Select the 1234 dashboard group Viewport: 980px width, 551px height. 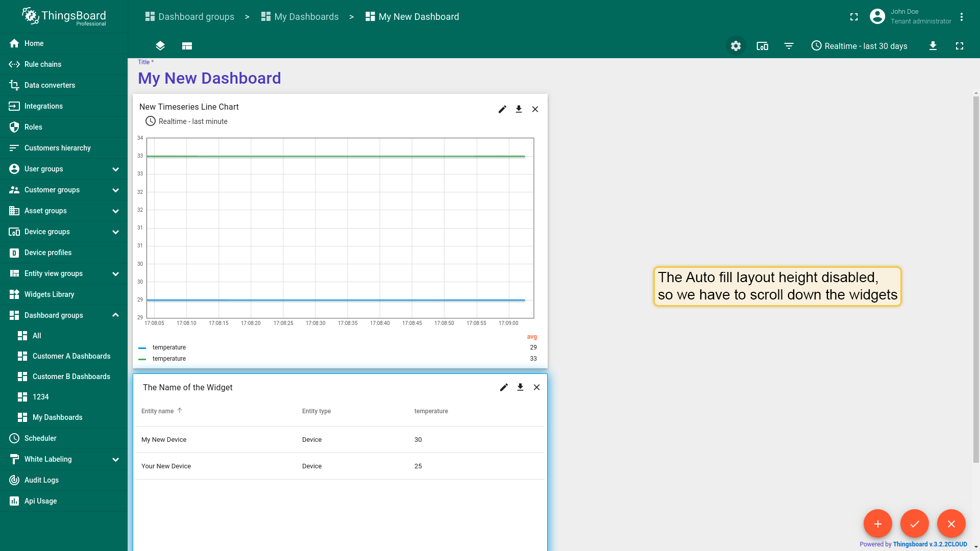(64, 397)
